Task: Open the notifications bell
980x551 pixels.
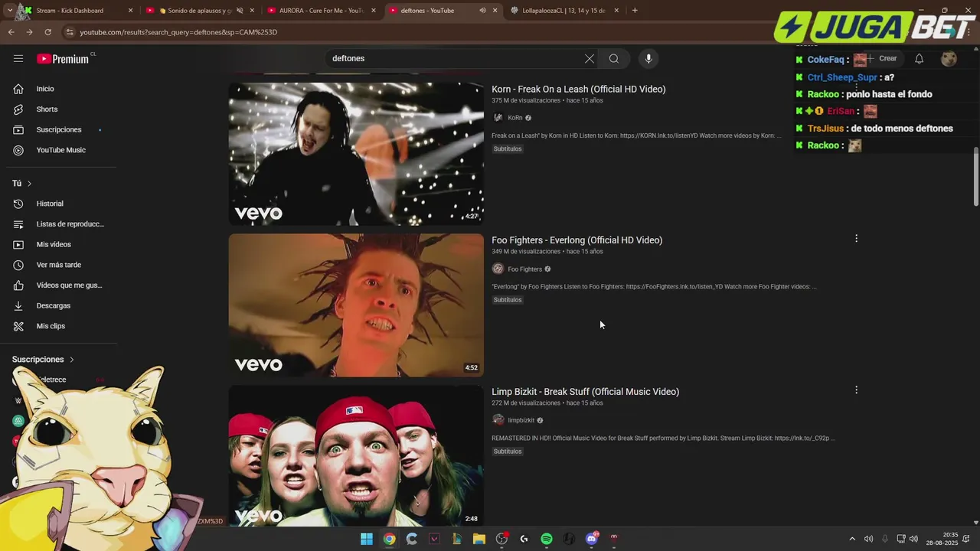Action: click(919, 59)
